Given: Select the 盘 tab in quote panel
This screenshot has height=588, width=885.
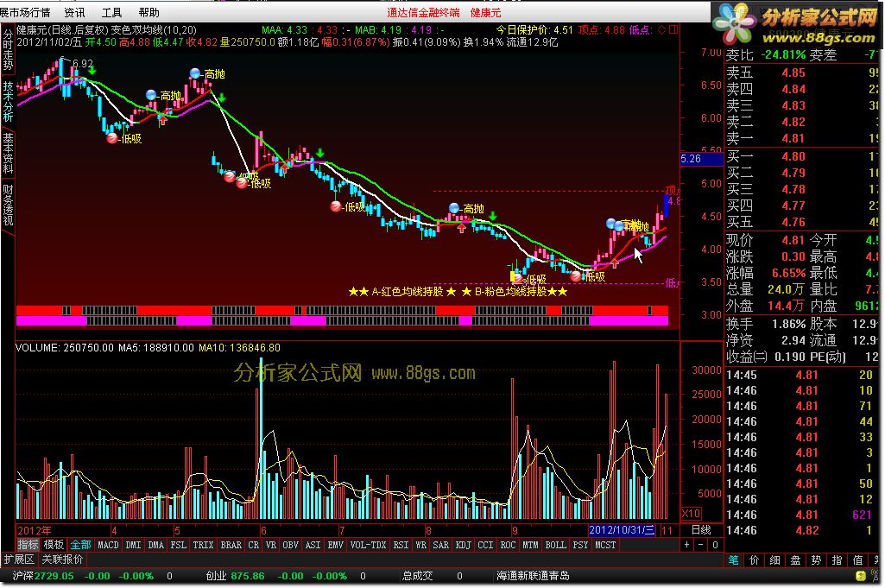Looking at the screenshot, I should click(x=795, y=560).
